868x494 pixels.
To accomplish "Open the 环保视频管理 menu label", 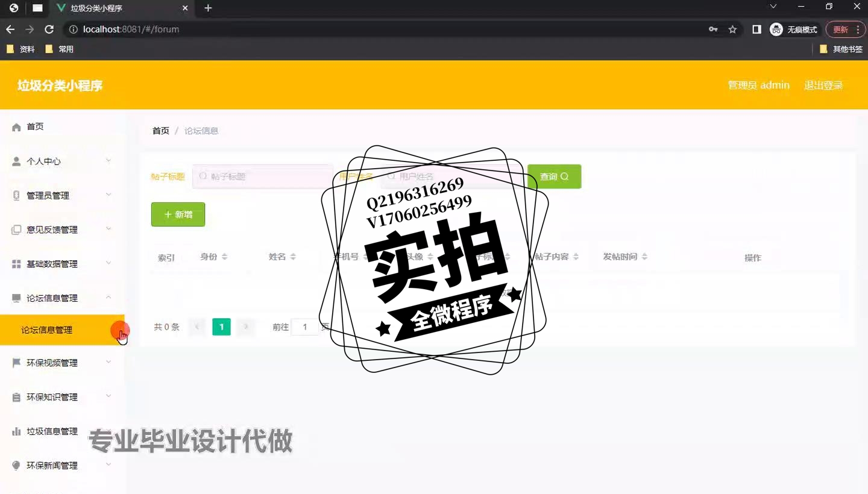I will [x=52, y=363].
